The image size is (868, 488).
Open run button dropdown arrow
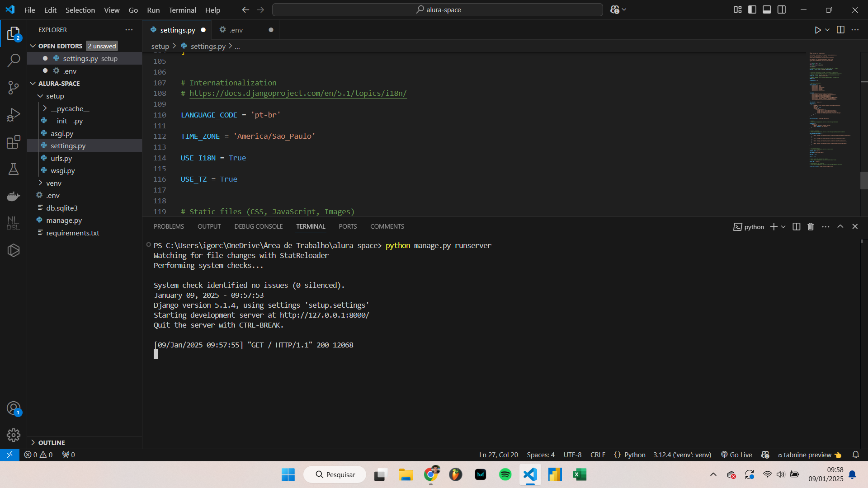point(827,30)
